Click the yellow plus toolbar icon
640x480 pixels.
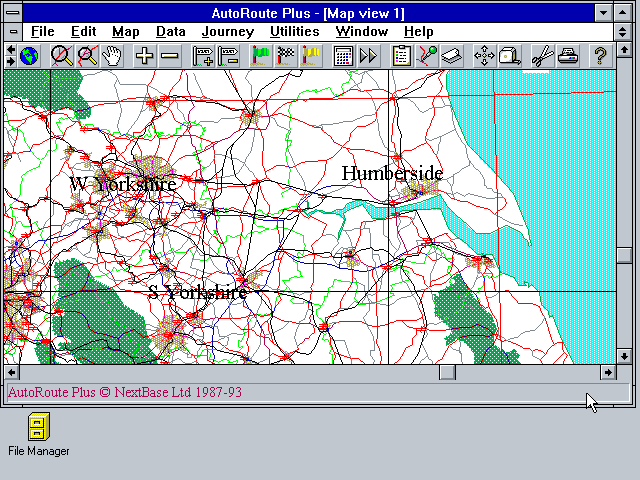[x=144, y=56]
